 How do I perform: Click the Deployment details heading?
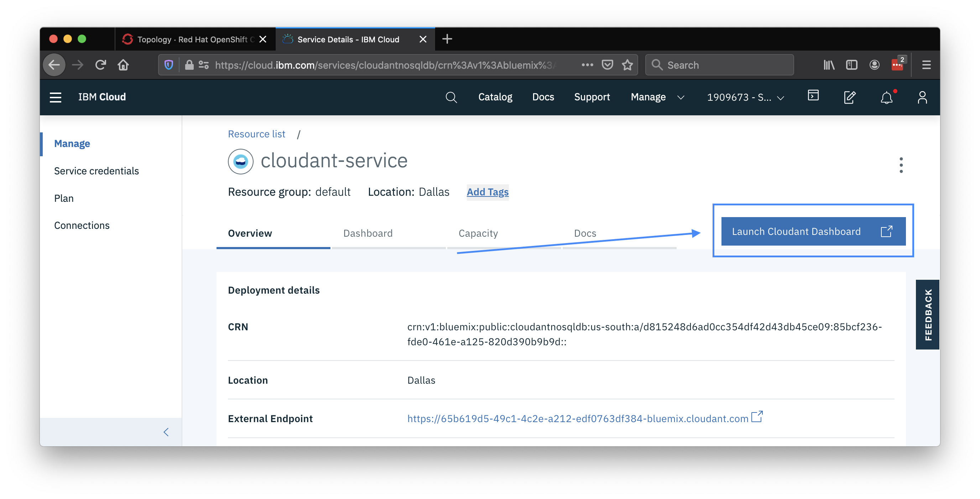click(x=273, y=290)
